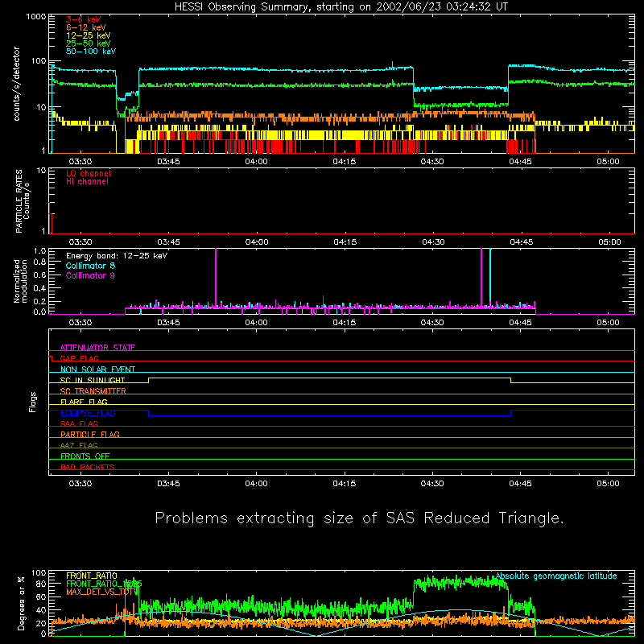Click the '04:15' tick label under the counts panel

point(345,162)
